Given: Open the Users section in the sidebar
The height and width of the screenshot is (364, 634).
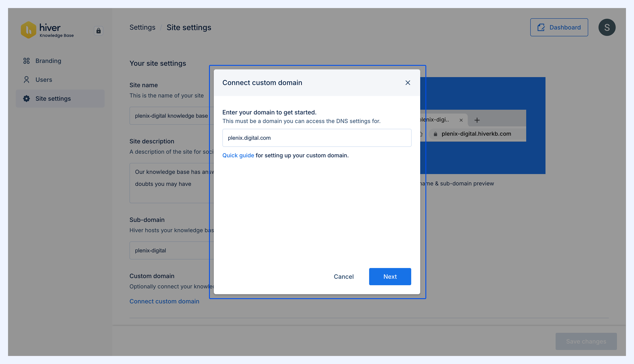Looking at the screenshot, I should [x=60, y=80].
